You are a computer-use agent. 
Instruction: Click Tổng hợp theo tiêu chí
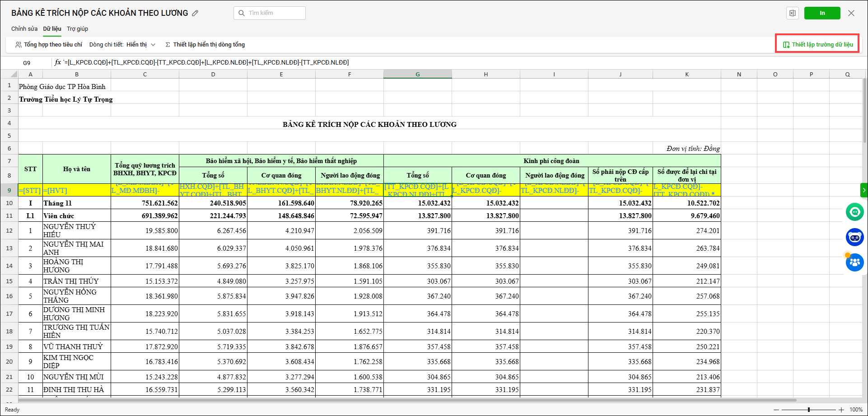(49, 45)
